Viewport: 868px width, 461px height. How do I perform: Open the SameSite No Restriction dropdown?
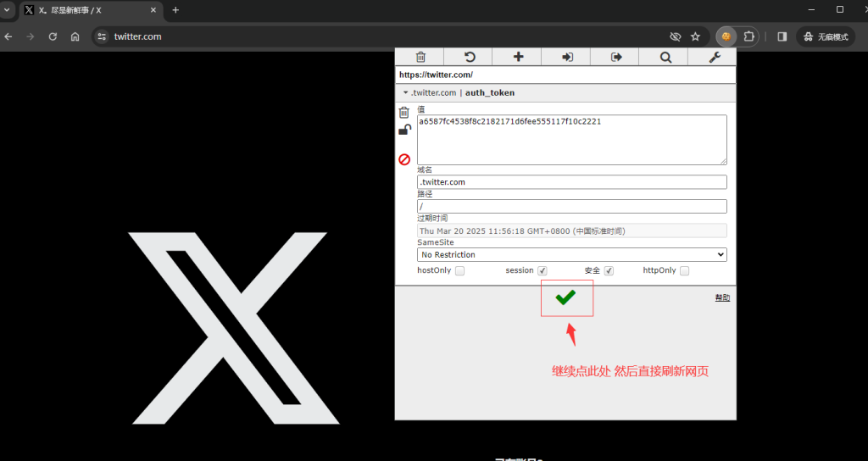572,254
